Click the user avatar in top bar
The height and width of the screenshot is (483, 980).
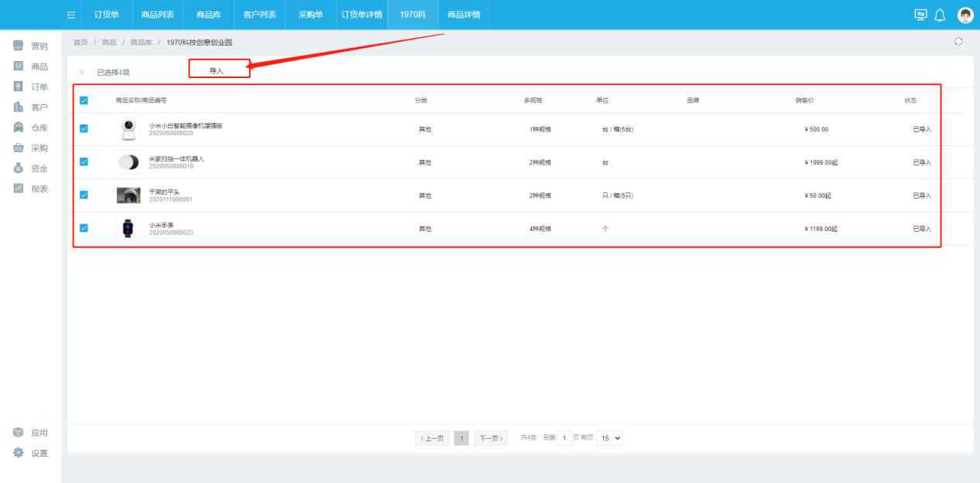(x=965, y=15)
